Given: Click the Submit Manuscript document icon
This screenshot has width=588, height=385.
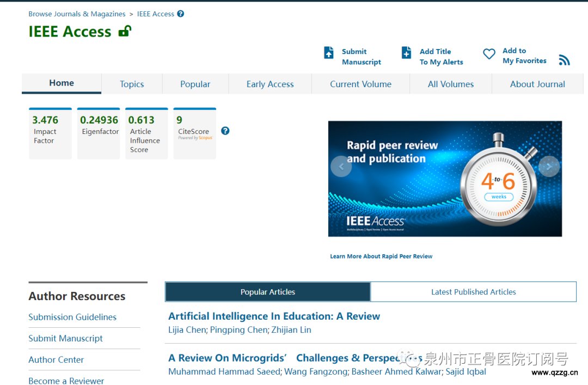Looking at the screenshot, I should pyautogui.click(x=328, y=52).
